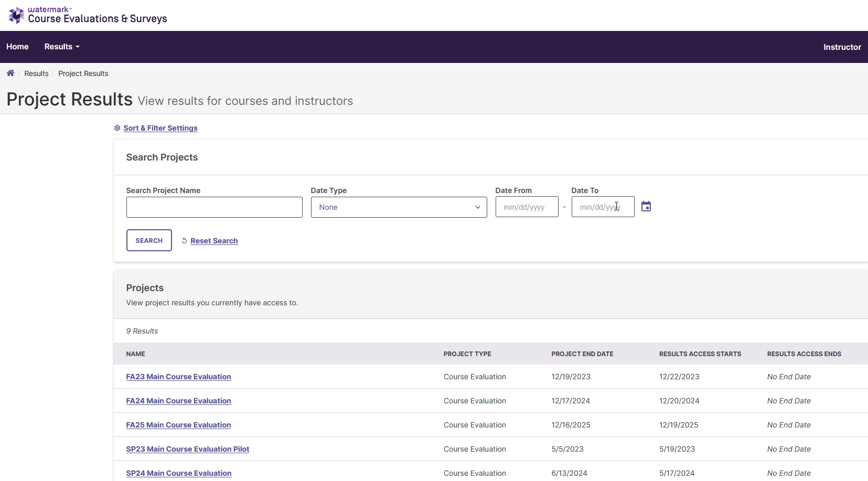
Task: Open SP23 Main Course Evaluation Pilot
Action: (188, 449)
